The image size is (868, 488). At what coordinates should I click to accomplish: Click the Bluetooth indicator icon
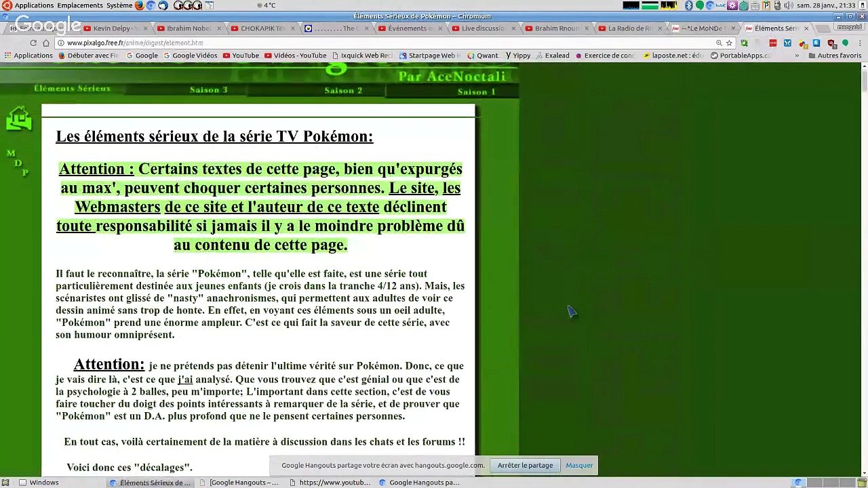tap(688, 5)
